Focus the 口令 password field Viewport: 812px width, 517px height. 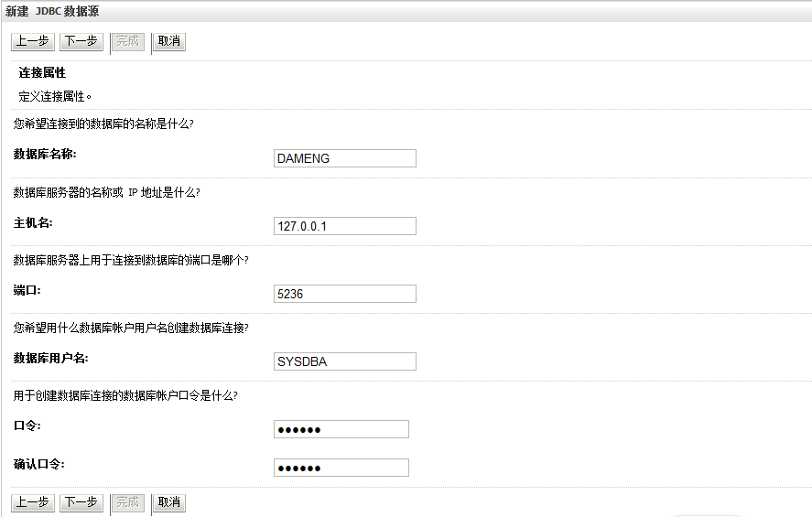click(x=341, y=430)
